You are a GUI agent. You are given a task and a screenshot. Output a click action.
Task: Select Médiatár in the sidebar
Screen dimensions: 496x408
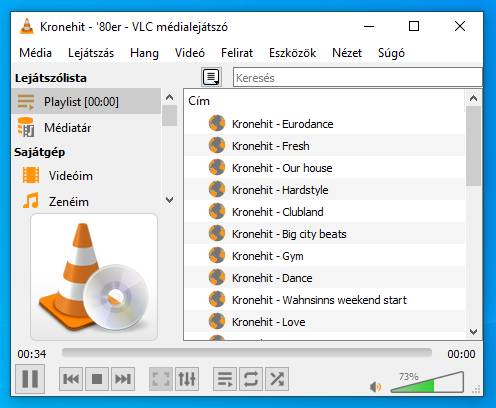[86, 128]
